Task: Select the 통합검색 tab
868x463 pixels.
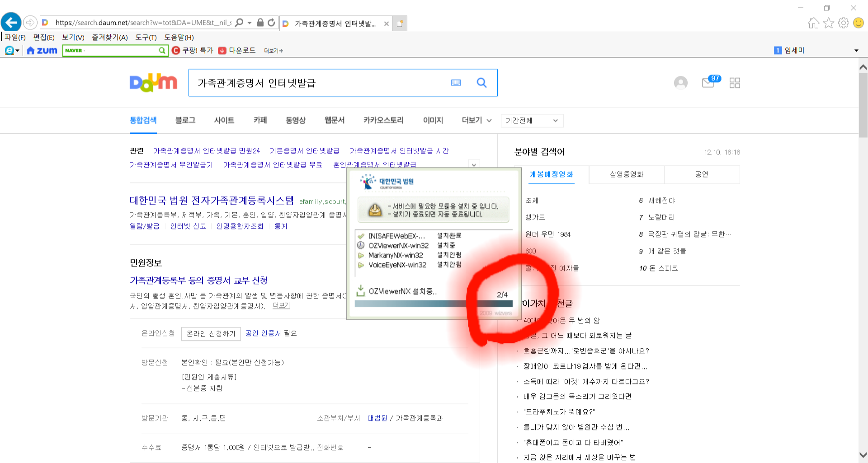Action: coord(143,120)
